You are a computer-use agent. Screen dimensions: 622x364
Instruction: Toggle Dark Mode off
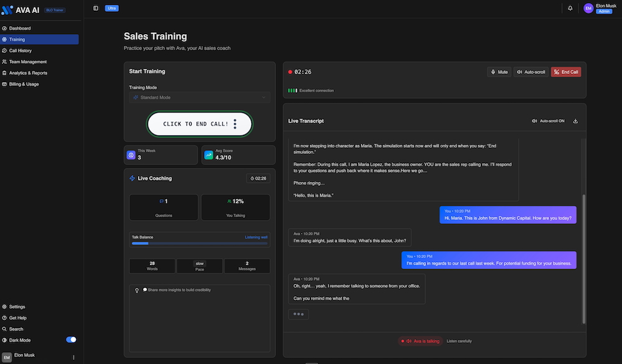point(70,340)
